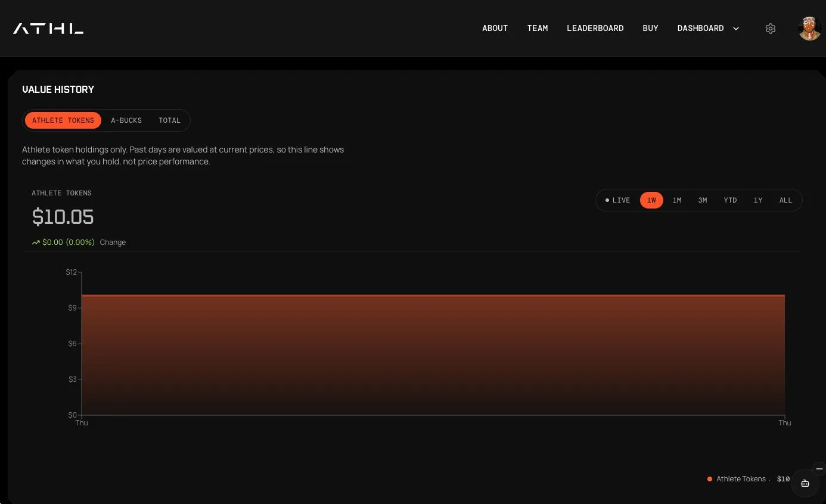Open the user profile avatar
This screenshot has height=504, width=826.
coord(810,29)
